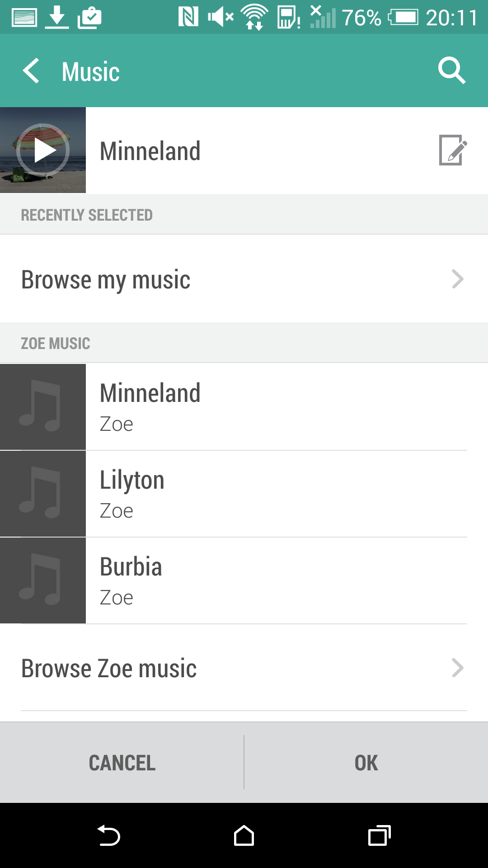Tap the Lilyton music note thumbnail
This screenshot has height=868, width=488.
click(43, 494)
